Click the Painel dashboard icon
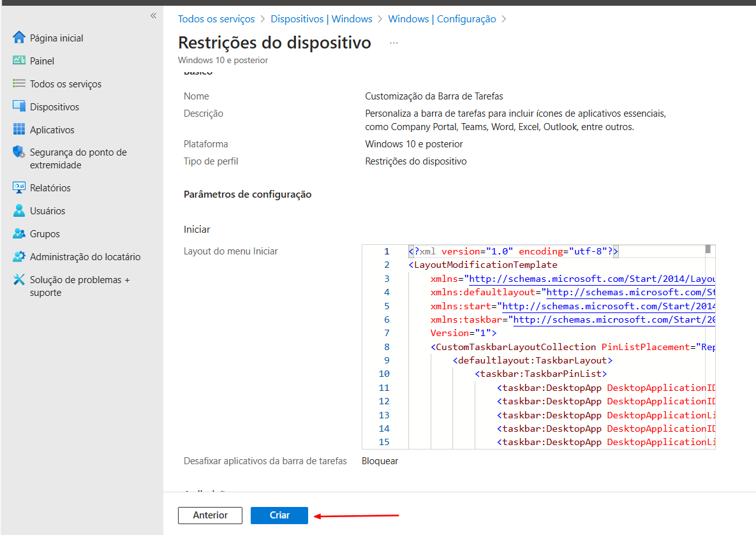The width and height of the screenshot is (756, 535). tap(19, 60)
